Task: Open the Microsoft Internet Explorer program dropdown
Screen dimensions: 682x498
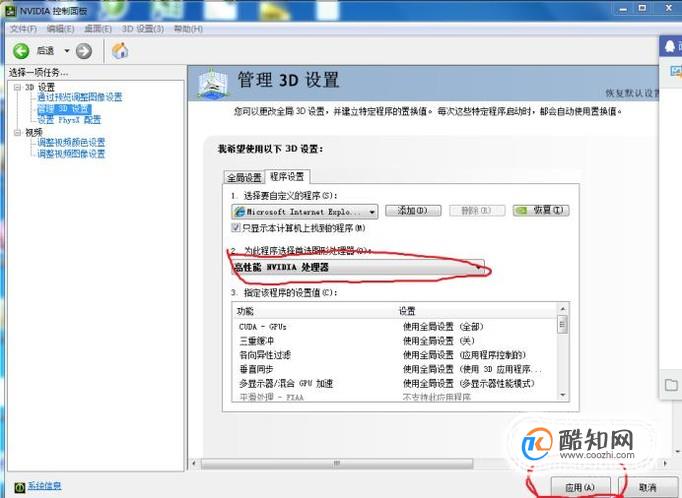Action: (304, 212)
